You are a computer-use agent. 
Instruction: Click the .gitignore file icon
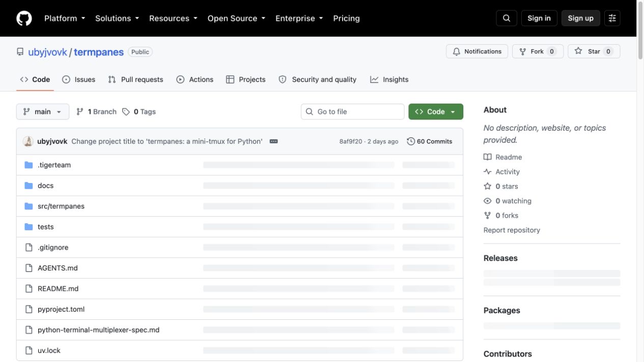[x=29, y=247]
